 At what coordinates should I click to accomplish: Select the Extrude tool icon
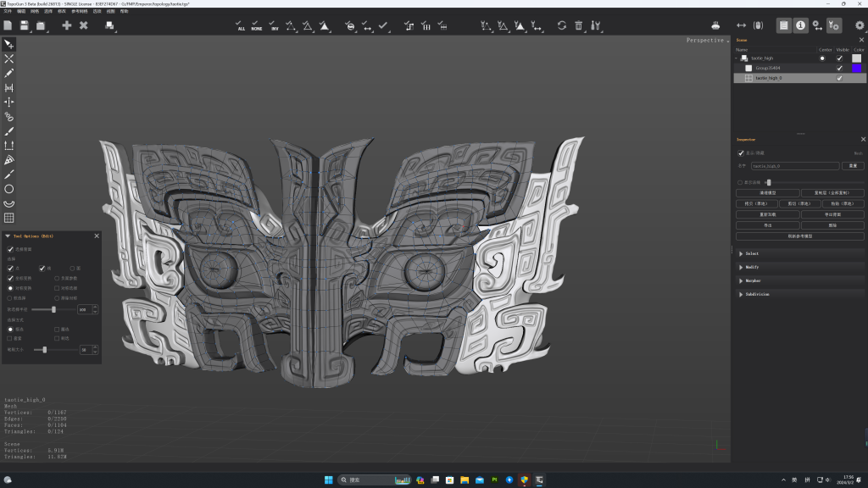pos(8,146)
